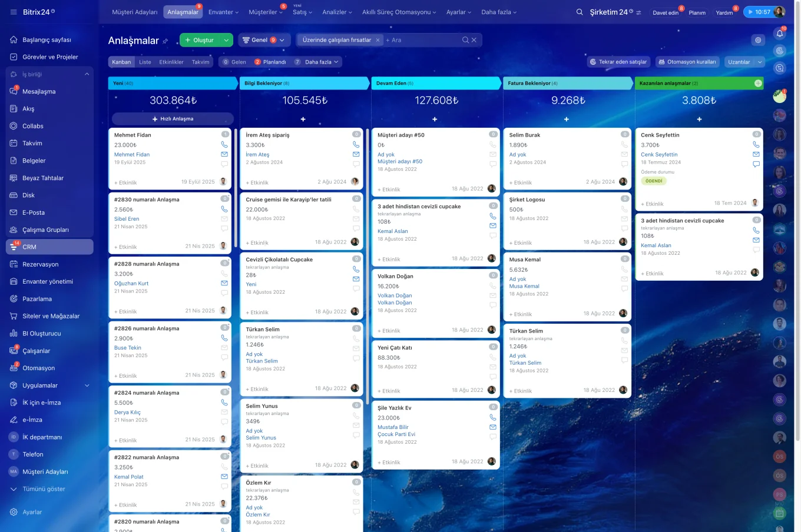Open the Genel pipeline dropdown
This screenshot has width=801, height=532.
pyautogui.click(x=264, y=40)
